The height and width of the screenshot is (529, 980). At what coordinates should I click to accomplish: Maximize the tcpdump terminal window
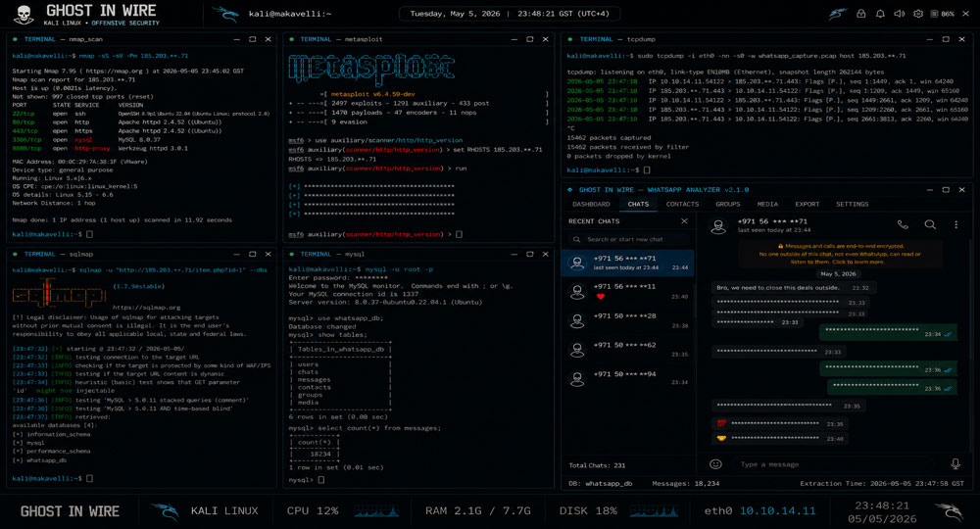946,39
